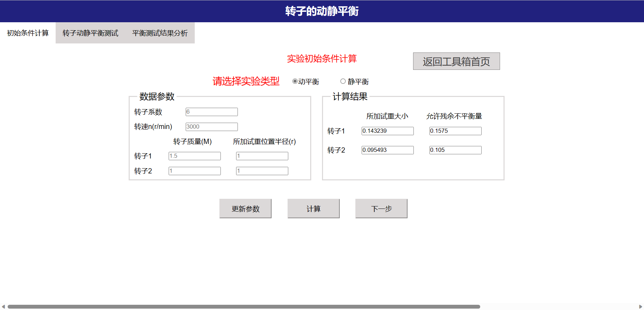
Task: Click the 转子系数 input field
Action: pyautogui.click(x=211, y=112)
